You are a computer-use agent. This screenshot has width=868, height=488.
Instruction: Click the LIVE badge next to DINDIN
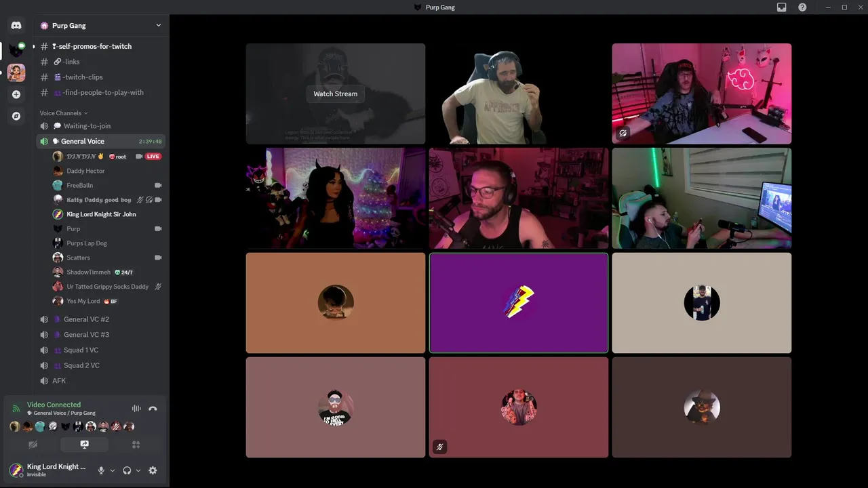click(x=153, y=157)
